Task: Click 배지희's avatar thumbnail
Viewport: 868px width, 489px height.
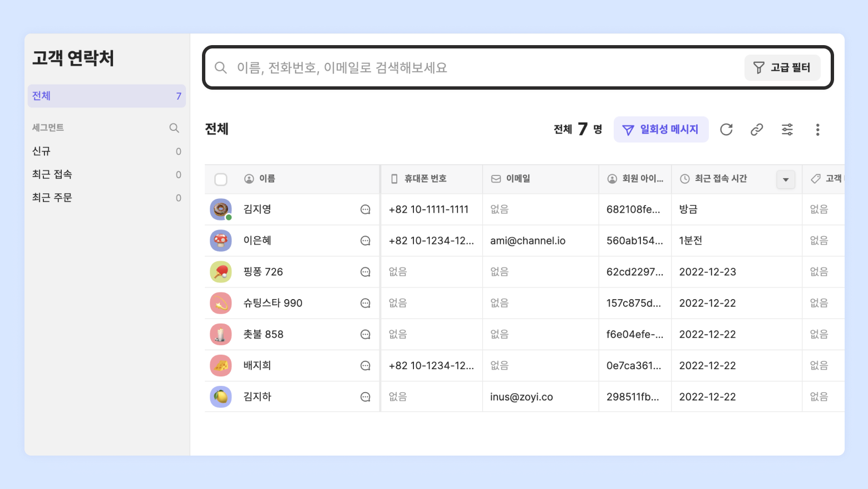Action: coord(221,366)
